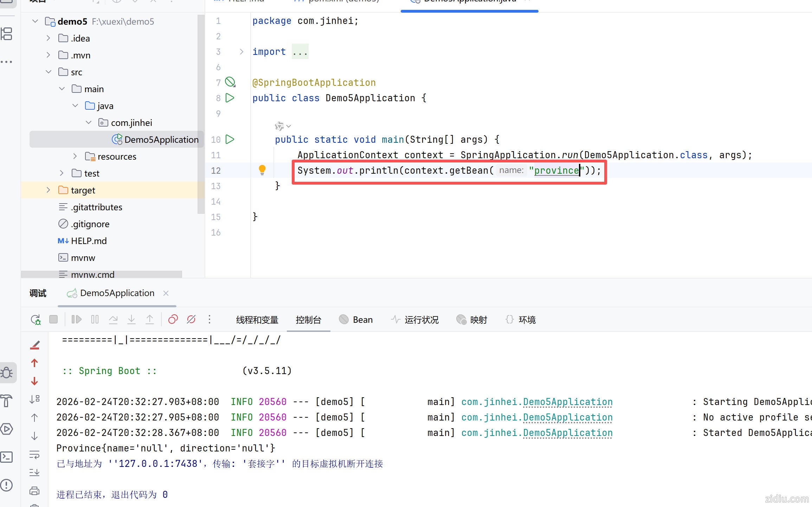
Task: Click the Rerun debug icon in toolbar
Action: (36, 319)
